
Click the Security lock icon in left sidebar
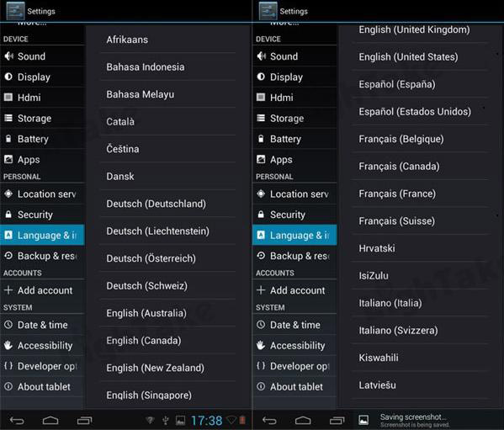pyautogui.click(x=8, y=214)
